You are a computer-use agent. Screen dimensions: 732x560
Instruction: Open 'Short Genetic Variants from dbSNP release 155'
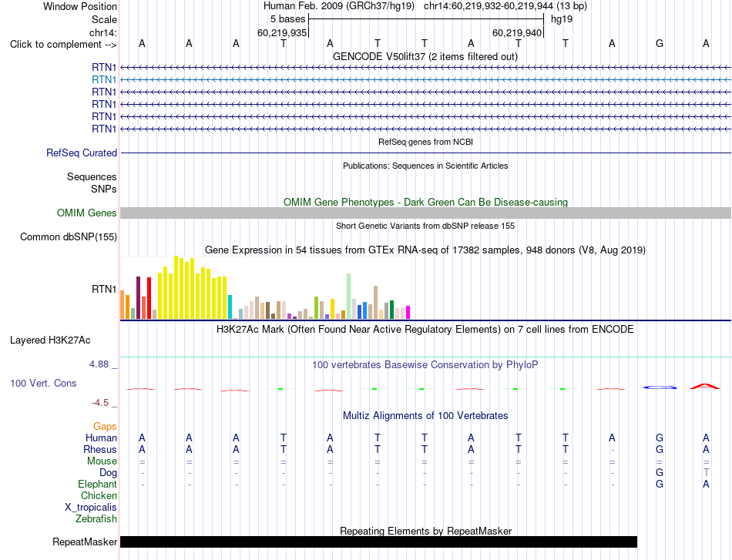pyautogui.click(x=425, y=226)
